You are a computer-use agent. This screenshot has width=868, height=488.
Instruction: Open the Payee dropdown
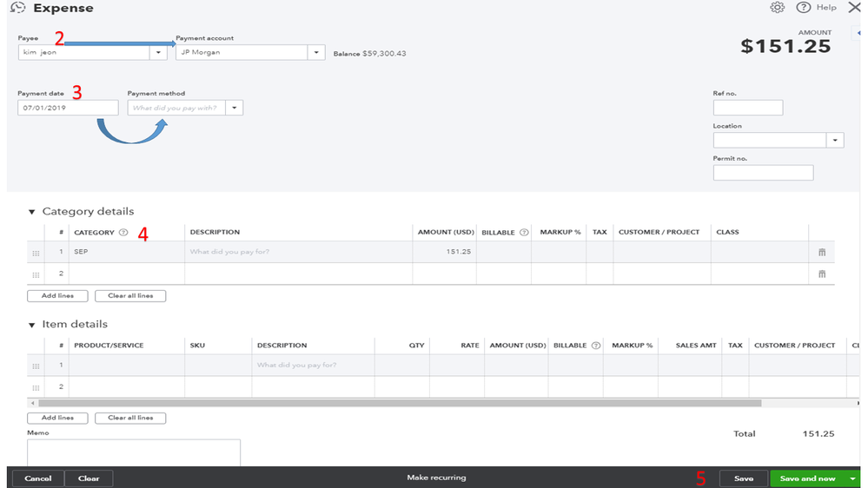coord(158,53)
